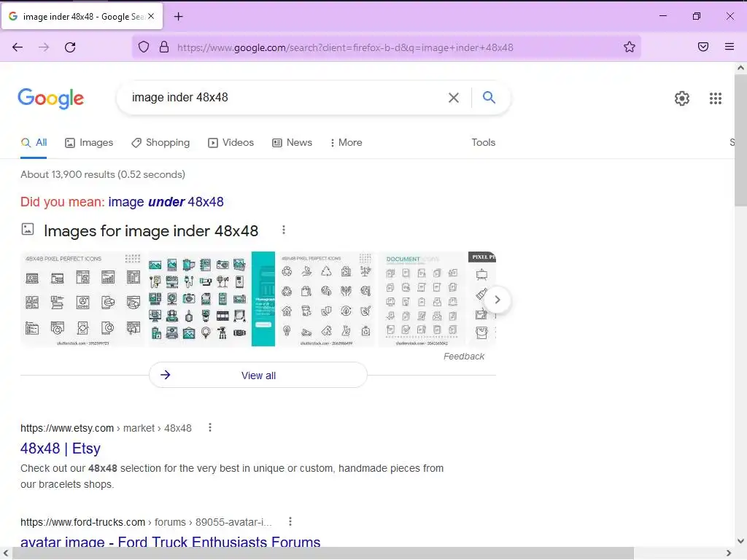The height and width of the screenshot is (560, 747).
Task: Open the recycling eco icons thumbnail
Action: [x=326, y=299]
